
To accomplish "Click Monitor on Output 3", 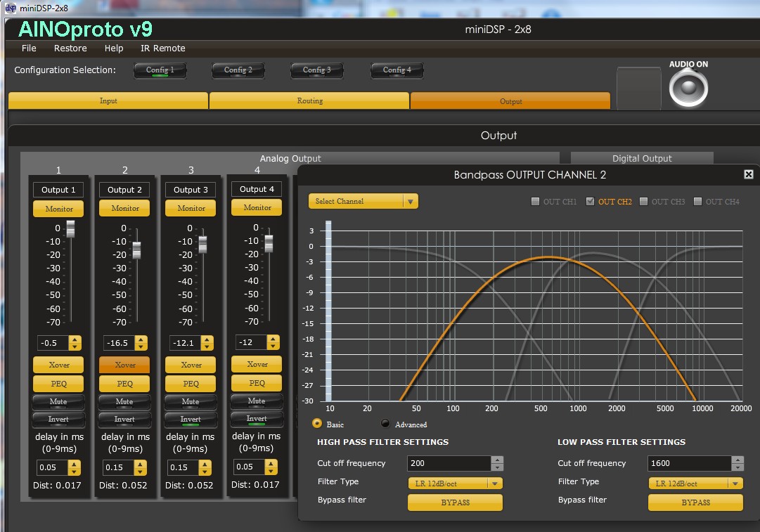I will pos(191,208).
